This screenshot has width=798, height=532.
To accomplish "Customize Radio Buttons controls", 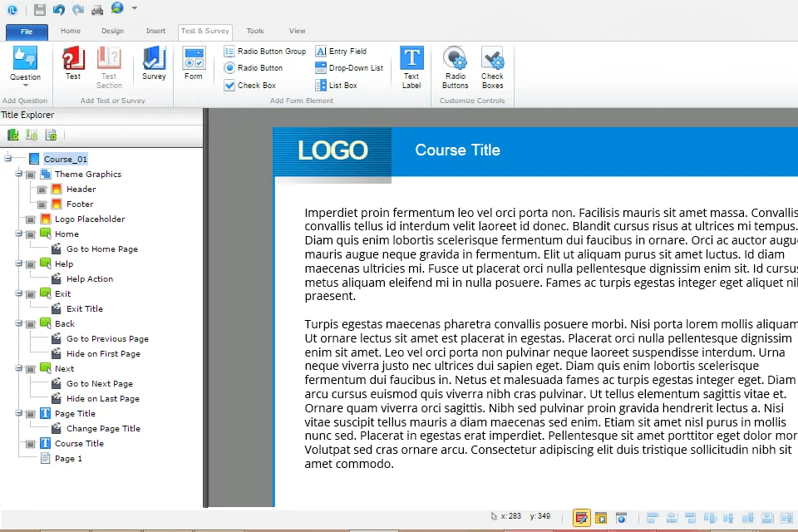I will click(x=455, y=67).
